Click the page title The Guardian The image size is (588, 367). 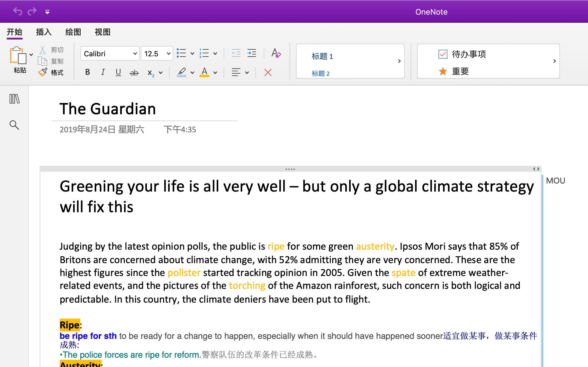(x=108, y=109)
